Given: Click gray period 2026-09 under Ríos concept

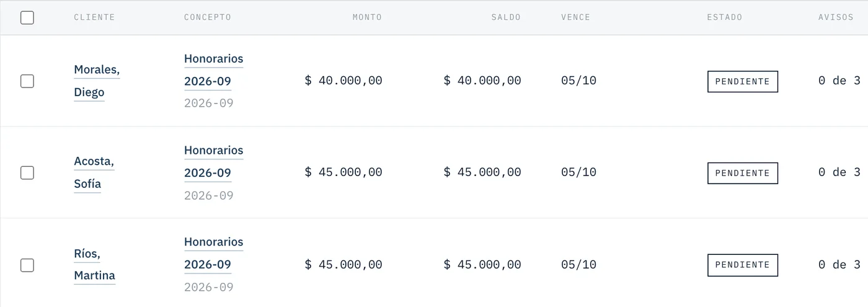Looking at the screenshot, I should pos(209,287).
